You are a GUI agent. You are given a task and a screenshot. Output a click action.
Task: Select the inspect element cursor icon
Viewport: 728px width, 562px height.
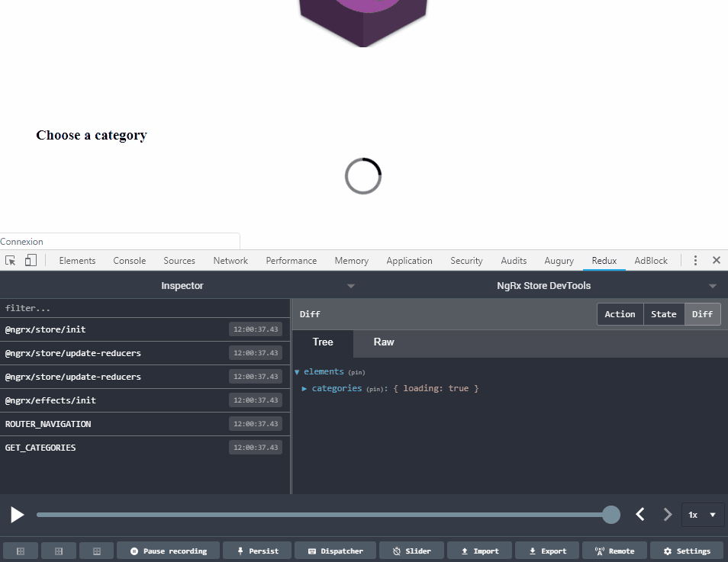[x=10, y=260]
